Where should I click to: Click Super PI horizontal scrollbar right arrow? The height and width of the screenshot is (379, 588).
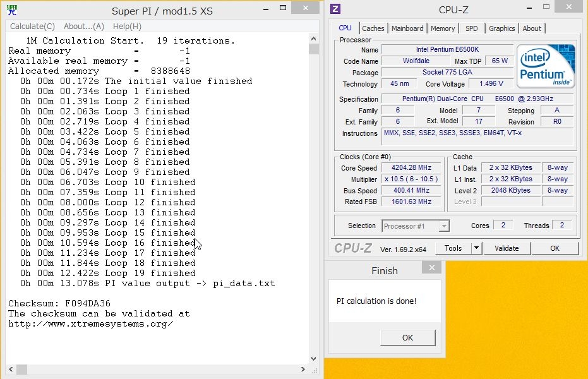click(x=303, y=370)
